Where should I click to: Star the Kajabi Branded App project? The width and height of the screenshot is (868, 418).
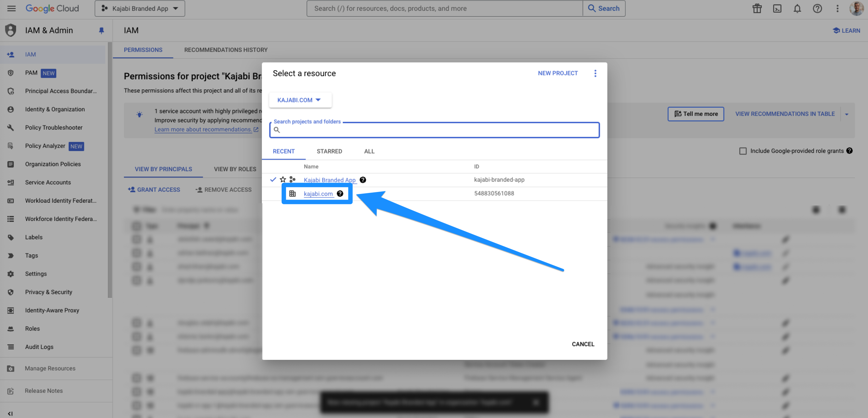[283, 180]
